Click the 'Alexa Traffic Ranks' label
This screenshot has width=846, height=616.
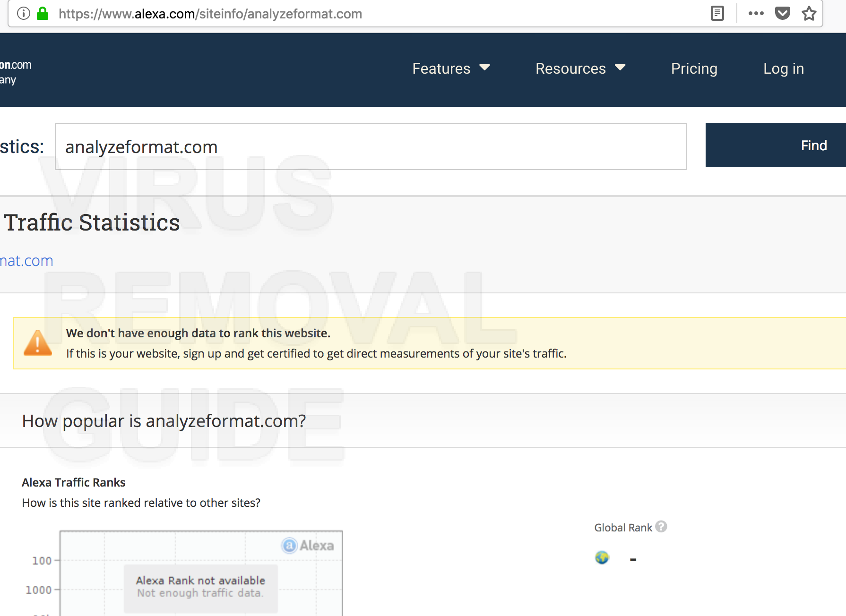(74, 482)
